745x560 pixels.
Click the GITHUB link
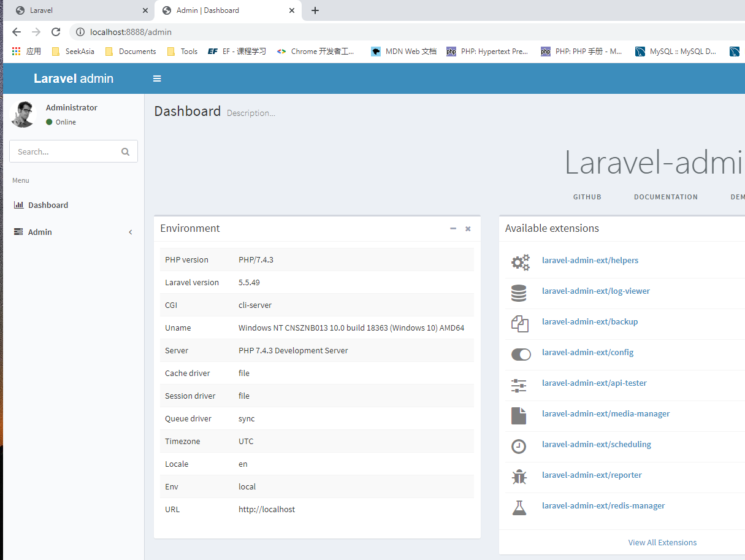coord(587,197)
